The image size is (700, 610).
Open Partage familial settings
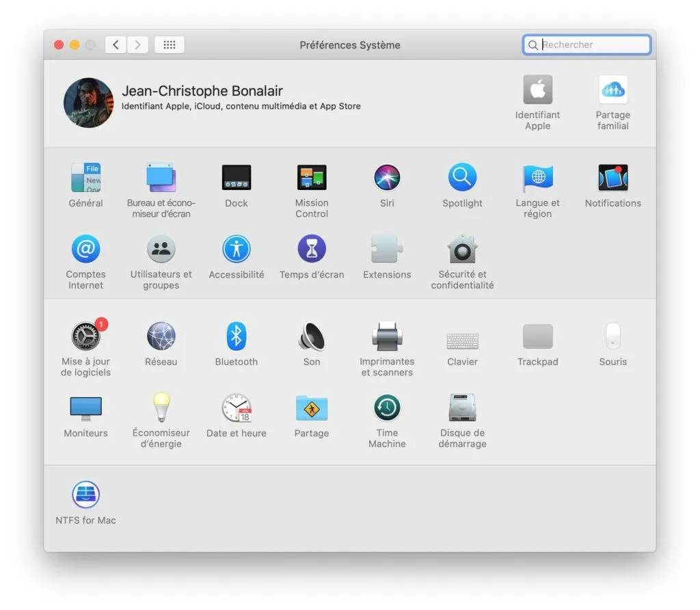612,89
